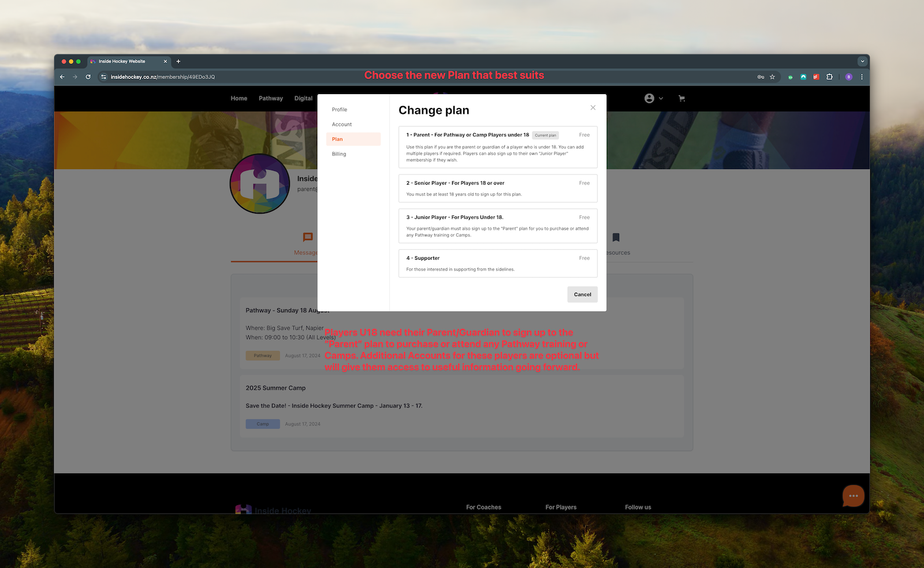
Task: Open the Extensions puzzle-piece menu
Action: (830, 77)
